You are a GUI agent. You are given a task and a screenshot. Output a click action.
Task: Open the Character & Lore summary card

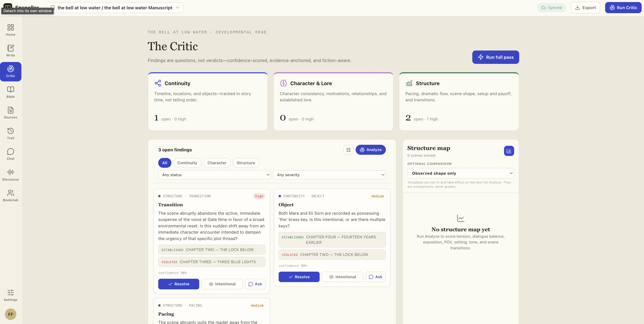click(x=333, y=102)
